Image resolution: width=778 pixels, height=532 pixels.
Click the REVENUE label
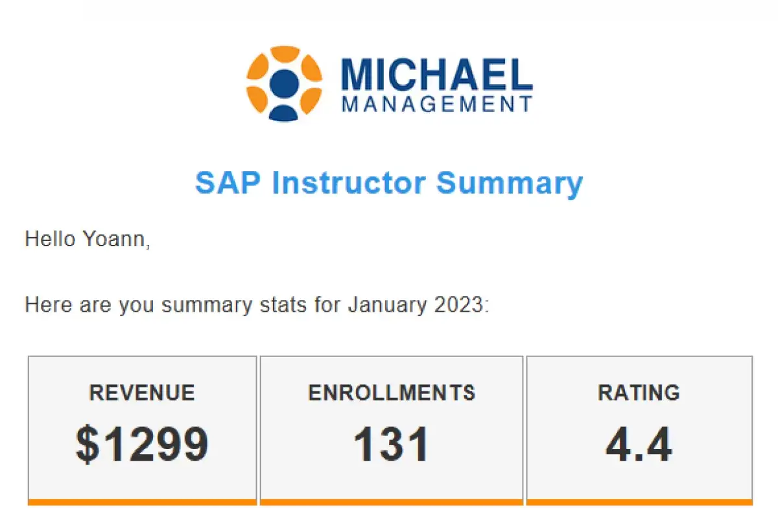coord(142,393)
